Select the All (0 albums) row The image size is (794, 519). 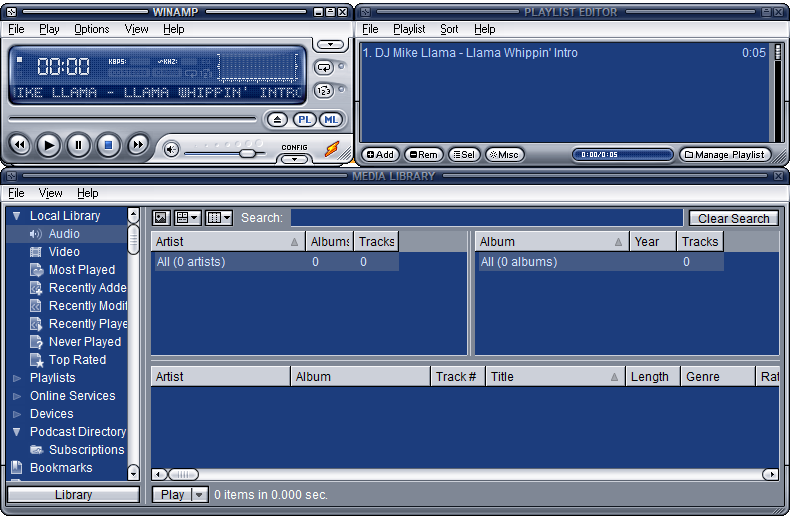[600, 262]
